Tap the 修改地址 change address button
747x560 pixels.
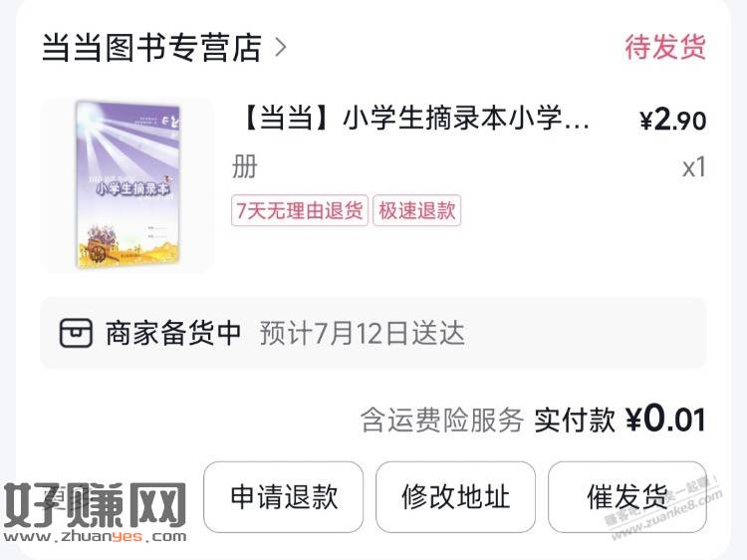[x=455, y=496]
